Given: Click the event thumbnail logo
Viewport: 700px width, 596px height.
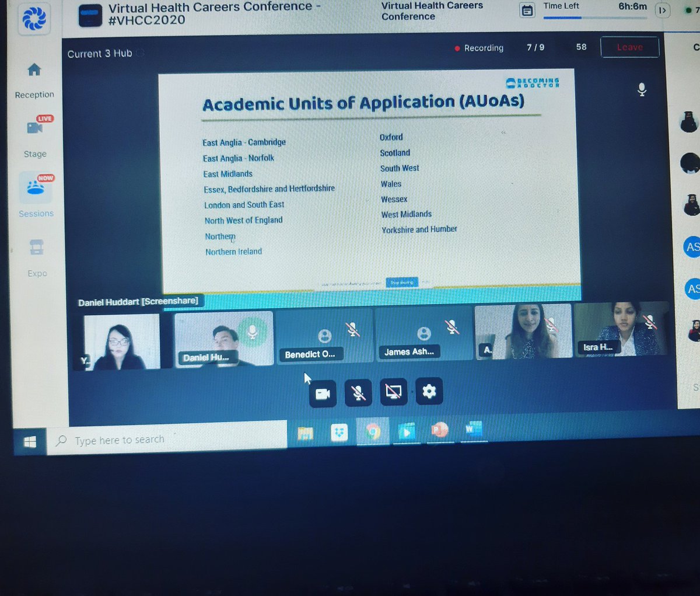Looking at the screenshot, I should coord(90,16).
